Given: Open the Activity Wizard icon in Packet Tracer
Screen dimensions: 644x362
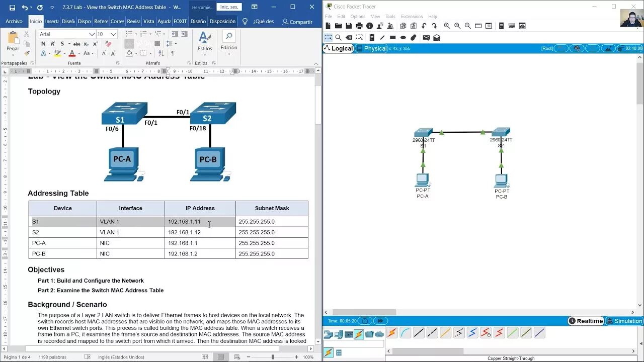Looking at the screenshot, I should point(390,26).
